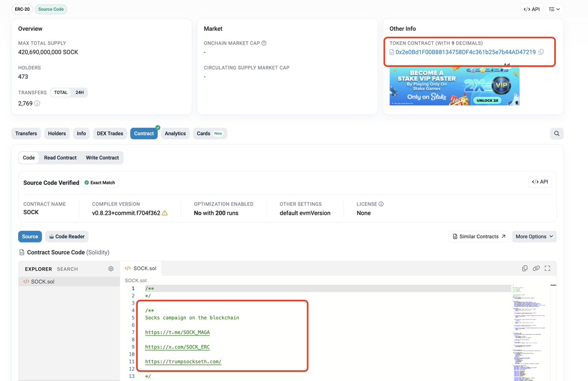Switch to SEARCH panel in explorer
The width and height of the screenshot is (588, 381).
[67, 269]
